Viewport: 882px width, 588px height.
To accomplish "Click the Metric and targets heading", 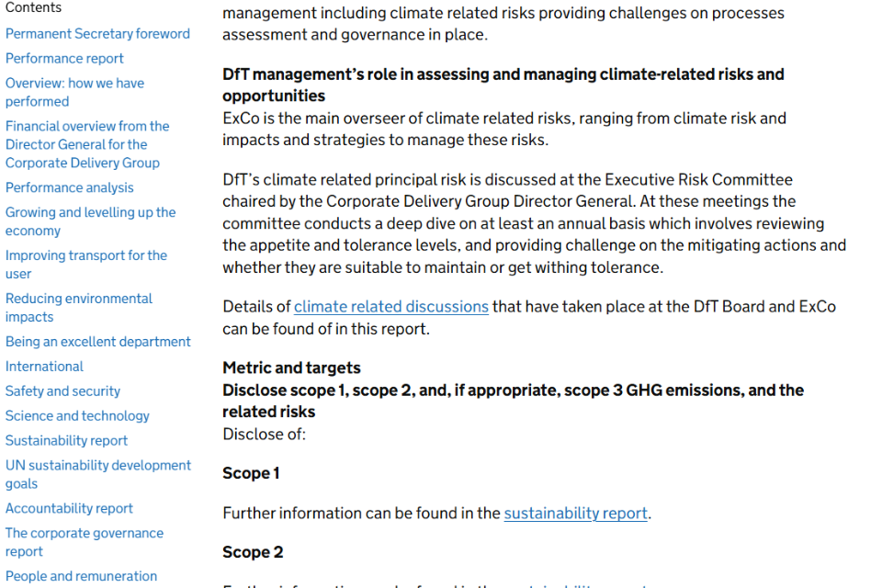I will coord(291,368).
